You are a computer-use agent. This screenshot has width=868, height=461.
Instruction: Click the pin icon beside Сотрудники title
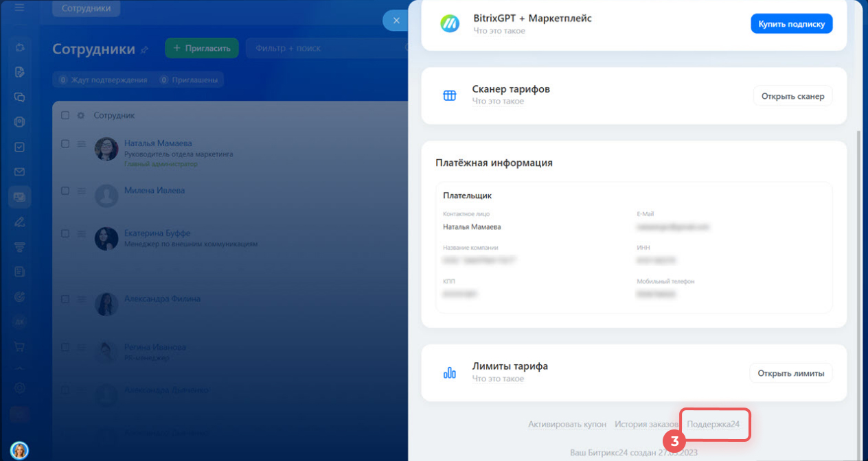click(144, 49)
